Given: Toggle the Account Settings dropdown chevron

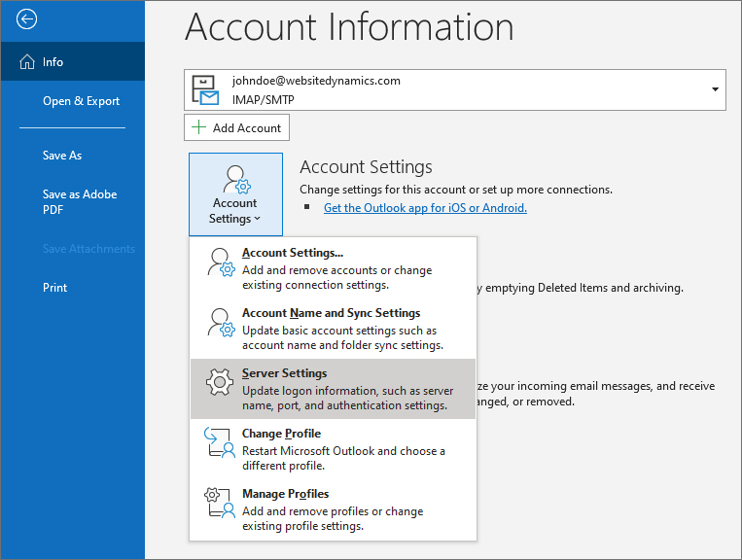Looking at the screenshot, I should coord(257,219).
